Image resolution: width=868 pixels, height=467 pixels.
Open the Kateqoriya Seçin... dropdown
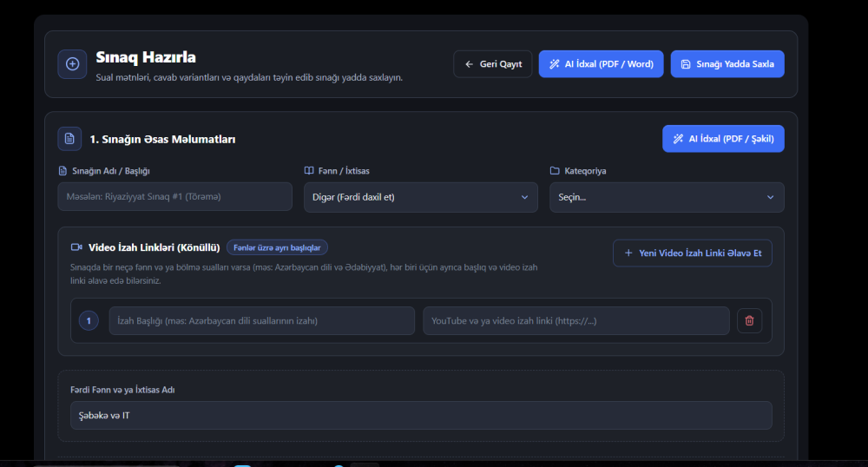(x=667, y=197)
